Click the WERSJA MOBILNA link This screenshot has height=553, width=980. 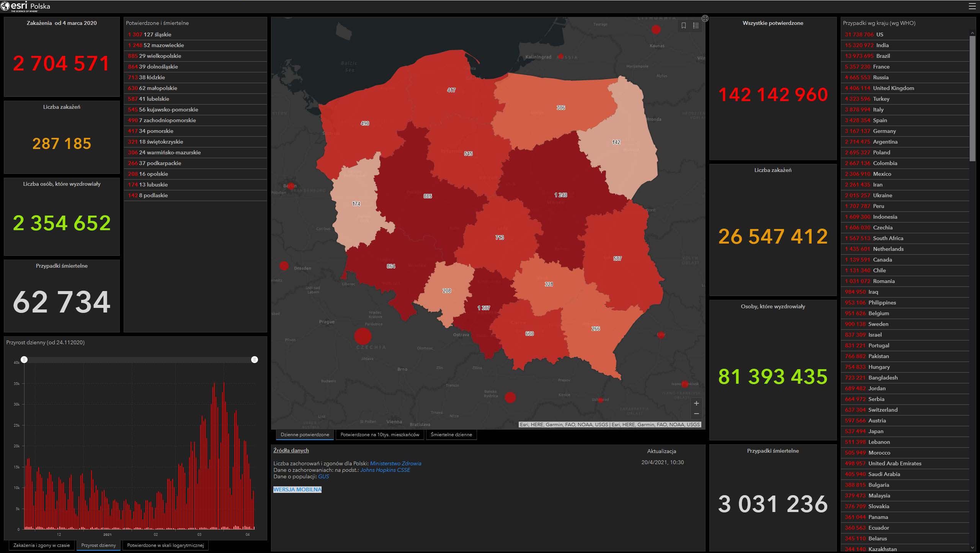297,489
